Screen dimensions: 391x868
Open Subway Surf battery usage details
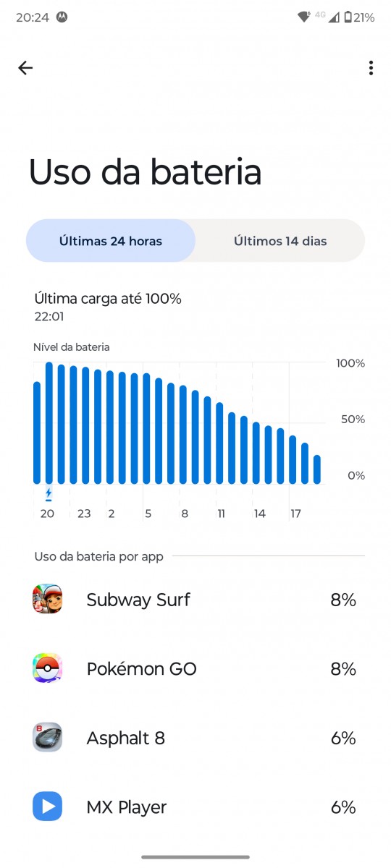(195, 600)
